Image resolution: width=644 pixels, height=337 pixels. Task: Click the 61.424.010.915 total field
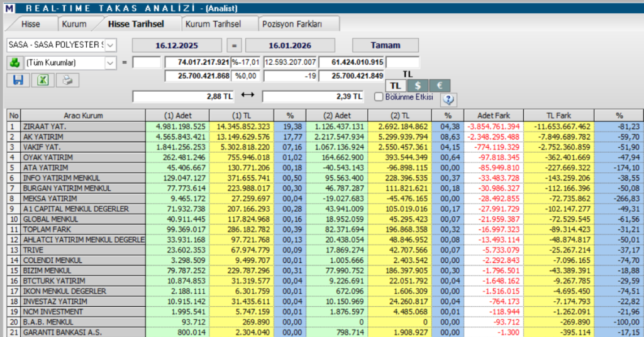click(x=351, y=62)
